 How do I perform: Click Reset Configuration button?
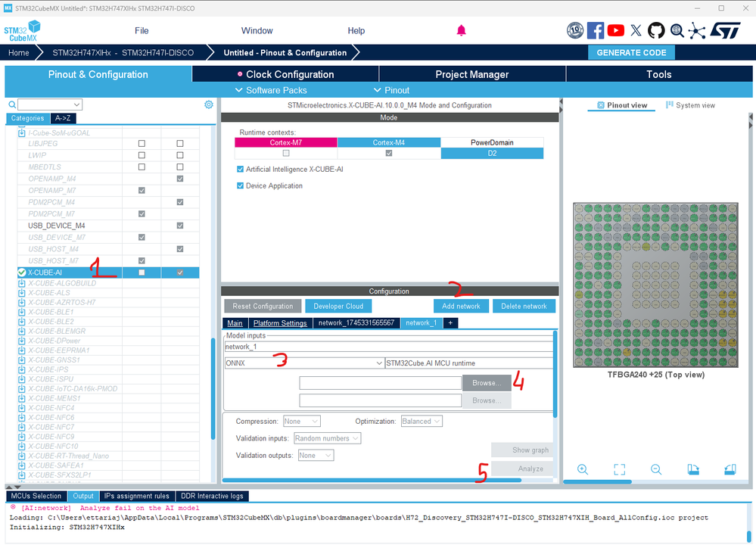coord(263,307)
